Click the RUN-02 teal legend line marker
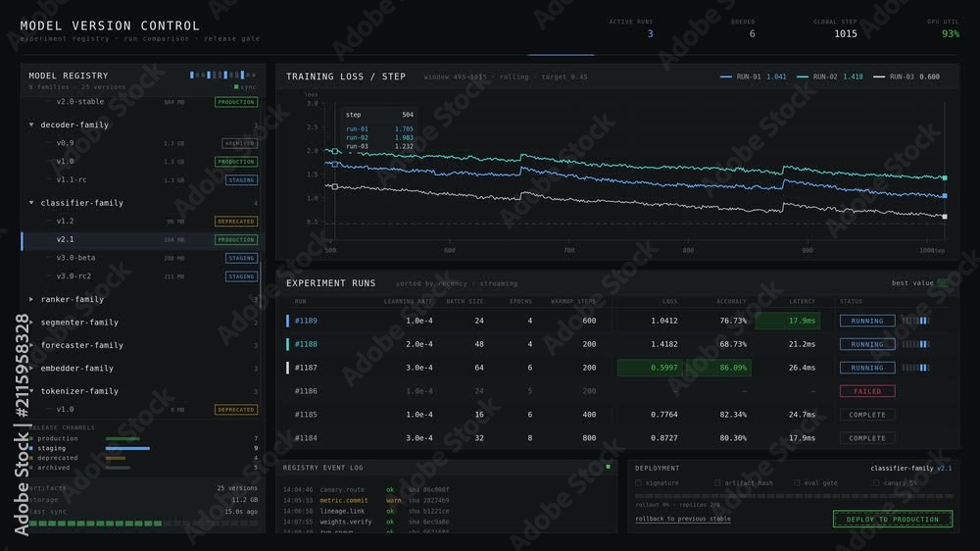 point(803,76)
